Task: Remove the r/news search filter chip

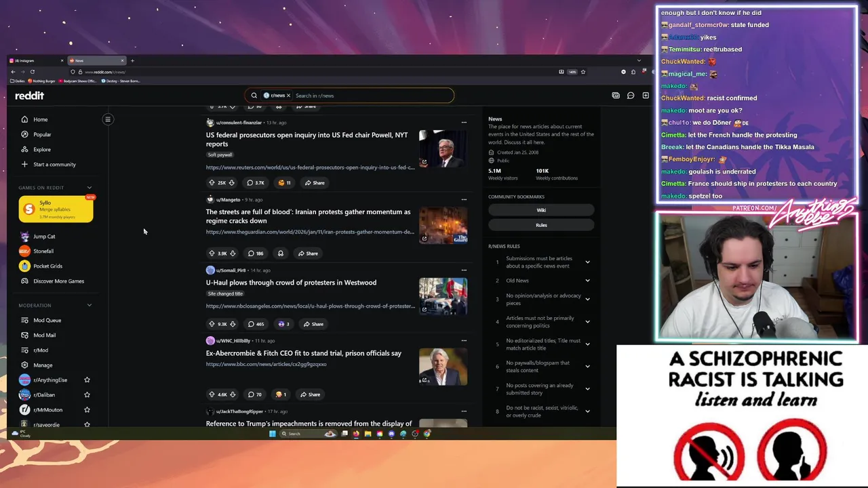Action: coord(288,96)
